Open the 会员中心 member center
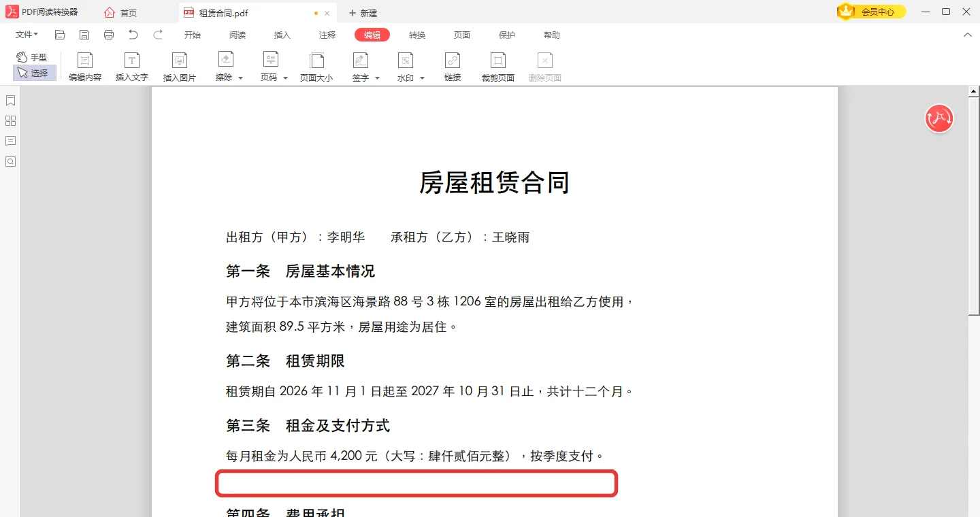The height and width of the screenshot is (517, 980). (x=871, y=12)
